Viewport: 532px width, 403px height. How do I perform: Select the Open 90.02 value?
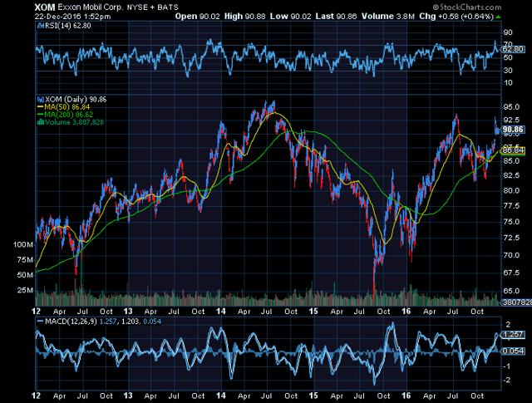tap(198, 17)
